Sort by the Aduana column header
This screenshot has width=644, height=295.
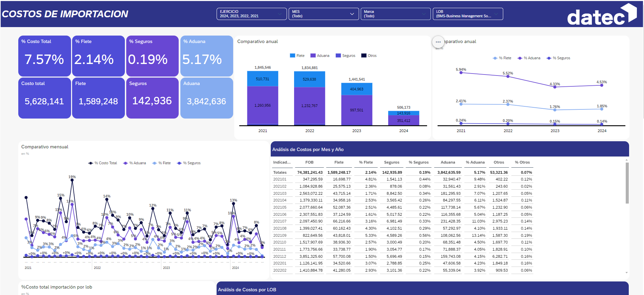pyautogui.click(x=448, y=162)
